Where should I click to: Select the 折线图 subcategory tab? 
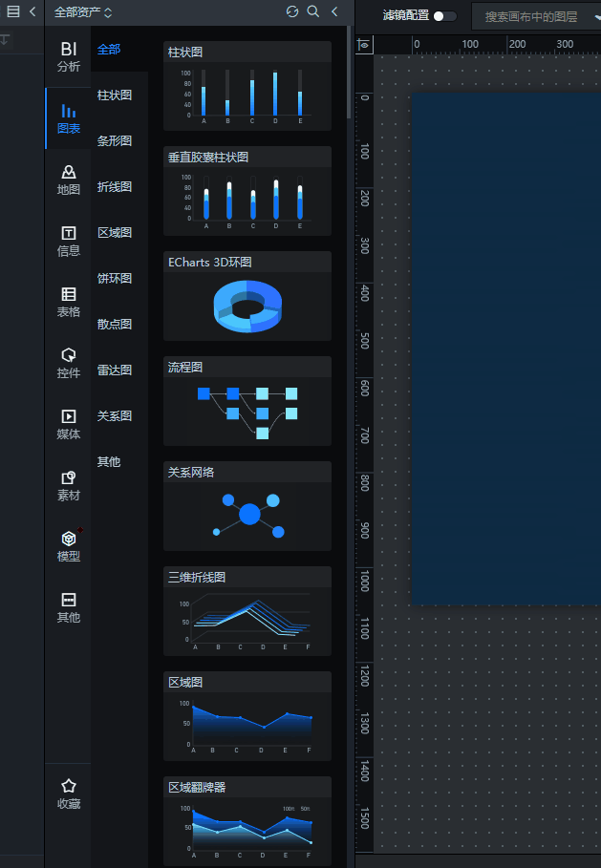[x=114, y=187]
